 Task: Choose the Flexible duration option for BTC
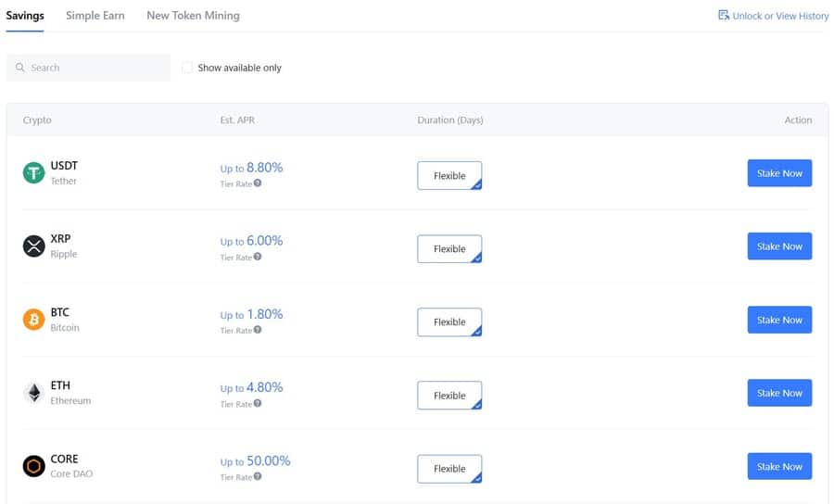pos(449,321)
